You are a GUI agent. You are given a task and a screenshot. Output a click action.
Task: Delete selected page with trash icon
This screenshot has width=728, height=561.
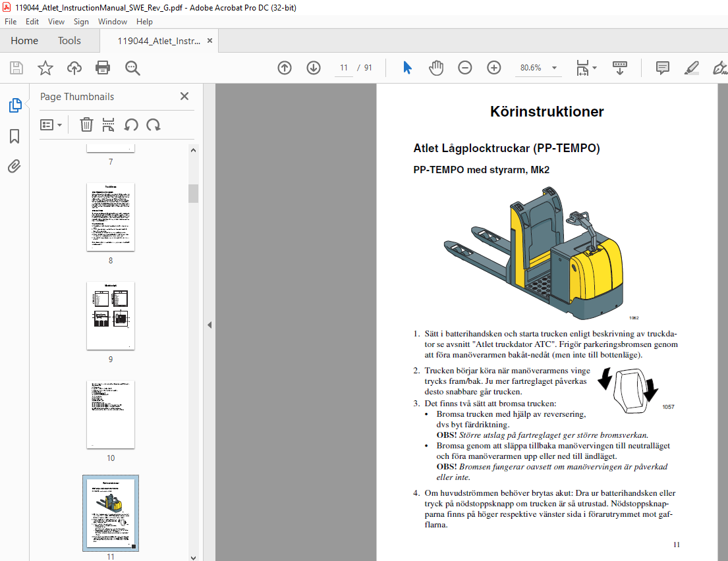coord(86,125)
